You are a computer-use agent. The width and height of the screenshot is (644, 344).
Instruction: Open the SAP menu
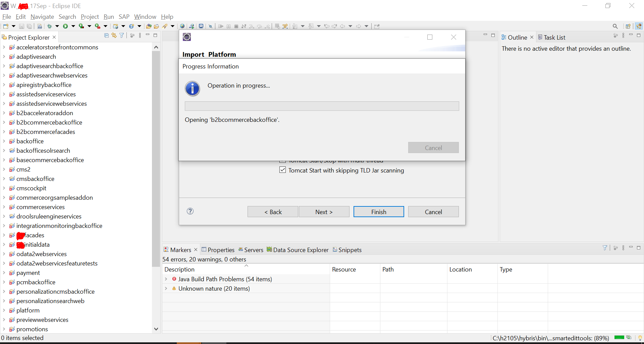[x=124, y=17]
